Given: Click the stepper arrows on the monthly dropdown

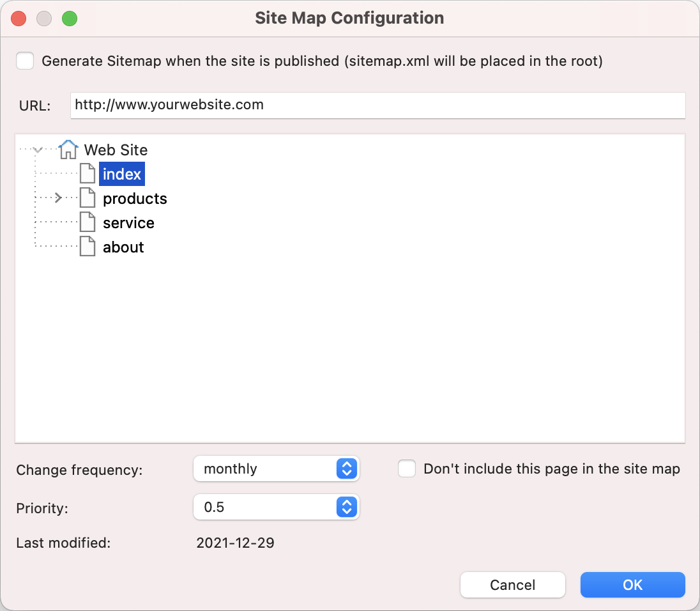Looking at the screenshot, I should (x=347, y=468).
